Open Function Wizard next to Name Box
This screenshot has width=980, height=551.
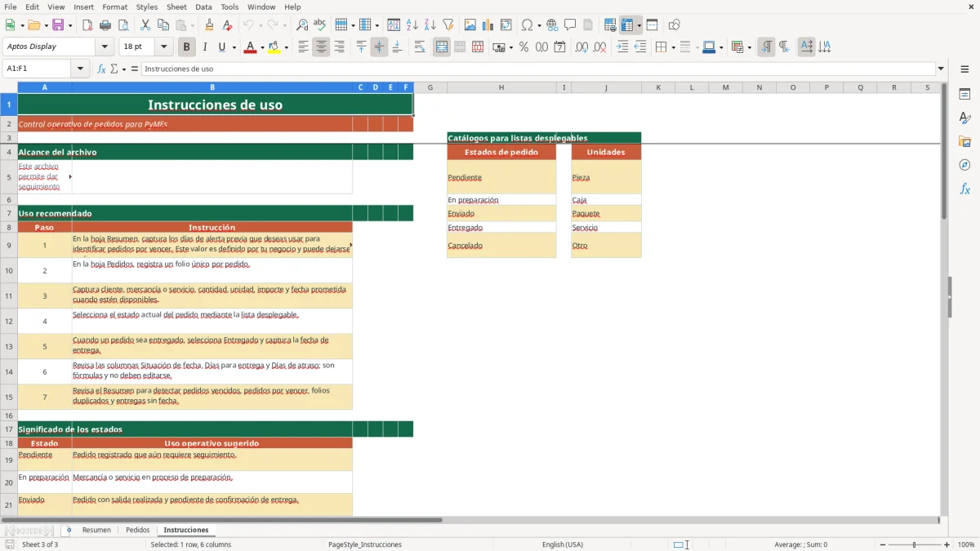pos(102,69)
